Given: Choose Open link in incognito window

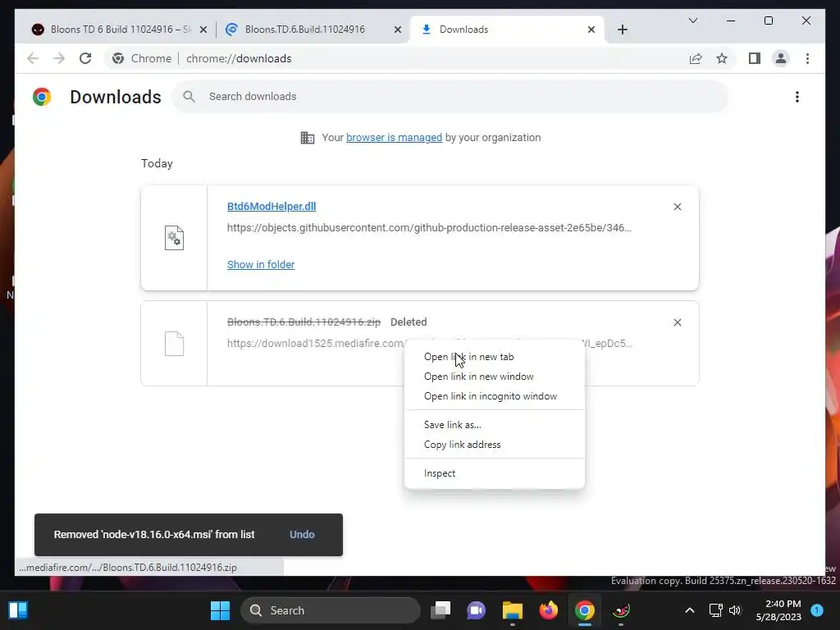Looking at the screenshot, I should click(494, 396).
